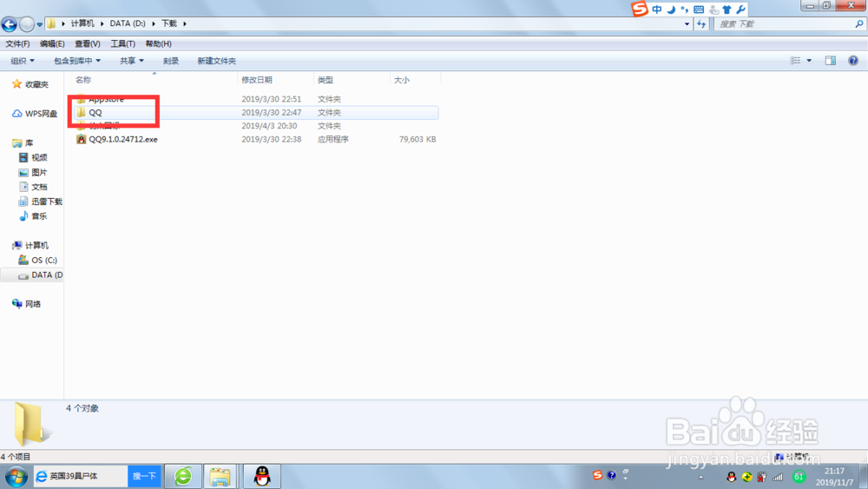Click the date 2019/3/30 22:51

pyautogui.click(x=271, y=99)
